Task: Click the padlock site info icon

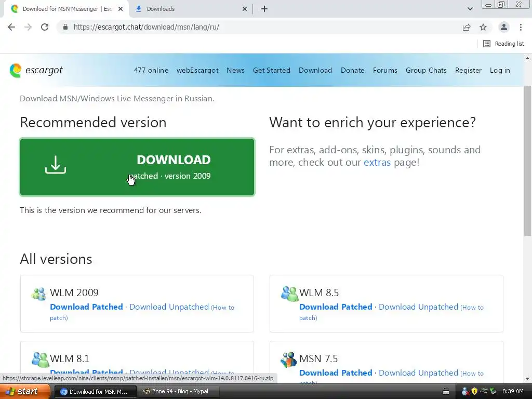Action: pos(65,27)
